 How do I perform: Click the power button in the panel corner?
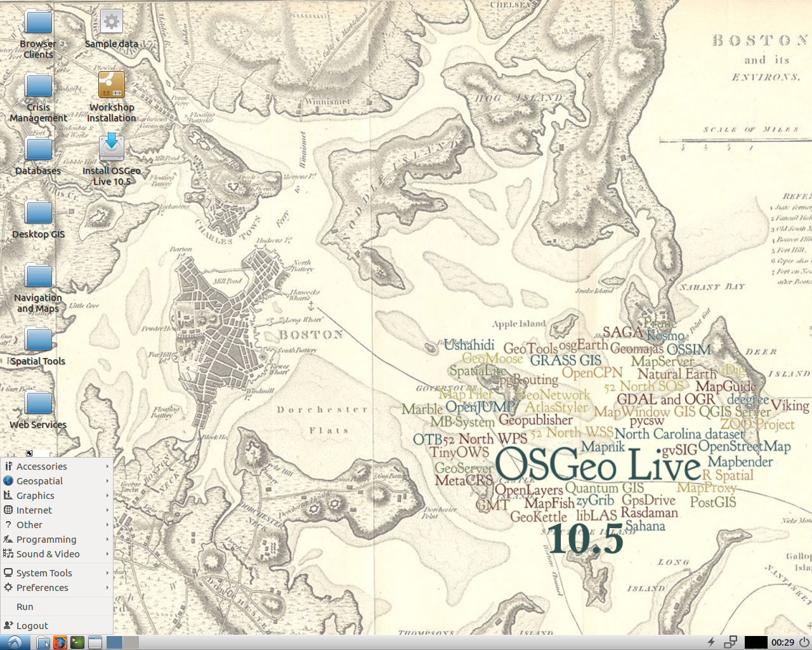pos(804,642)
